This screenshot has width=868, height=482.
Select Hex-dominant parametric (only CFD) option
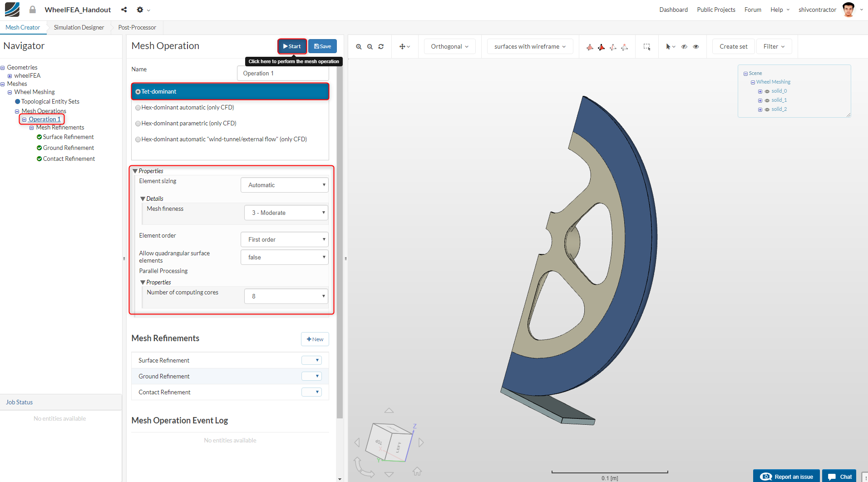click(x=138, y=124)
